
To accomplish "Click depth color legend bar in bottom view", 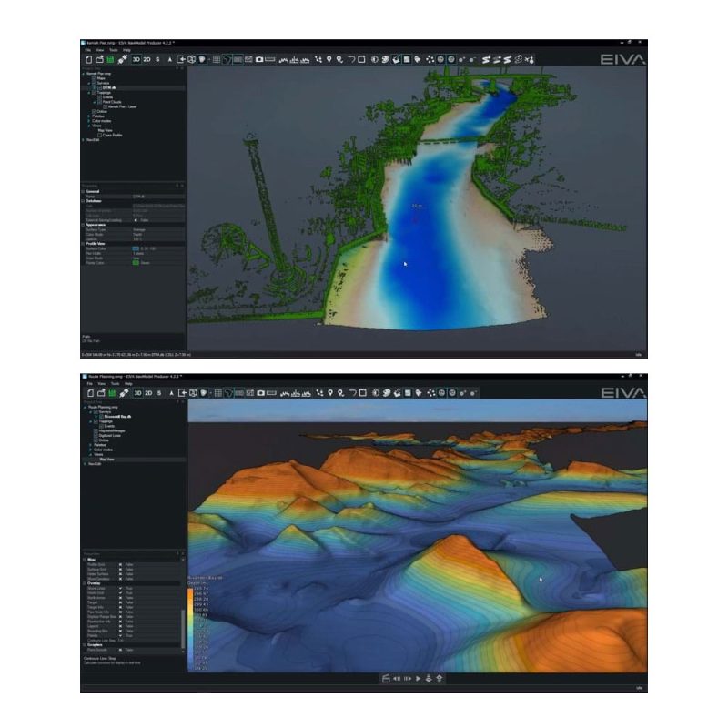I will tap(190, 629).
